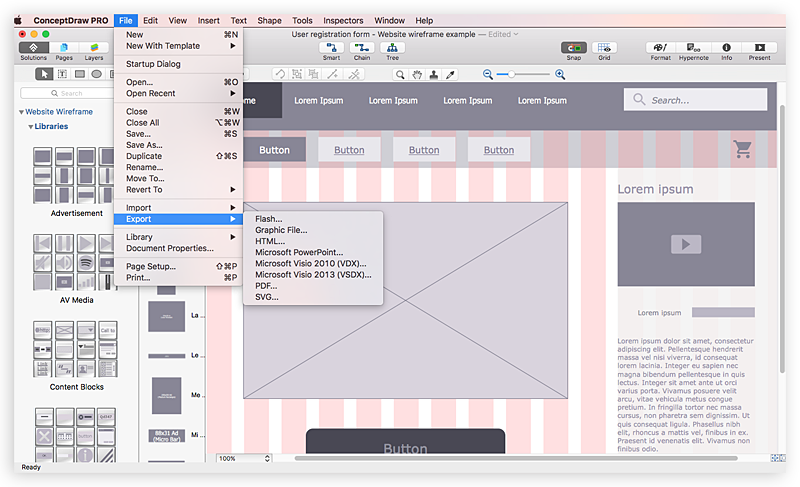This screenshot has height=487, width=800.
Task: Open the Edit menu
Action: coord(151,20)
